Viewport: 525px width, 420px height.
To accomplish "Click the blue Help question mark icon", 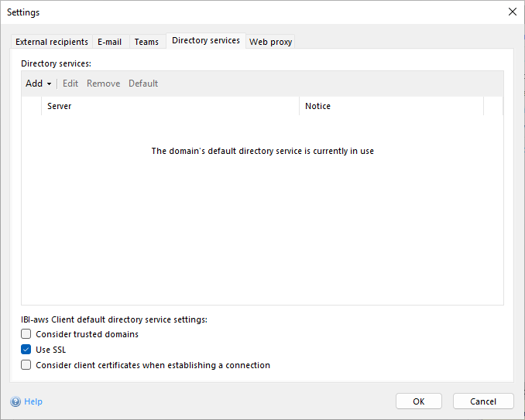I will (15, 401).
